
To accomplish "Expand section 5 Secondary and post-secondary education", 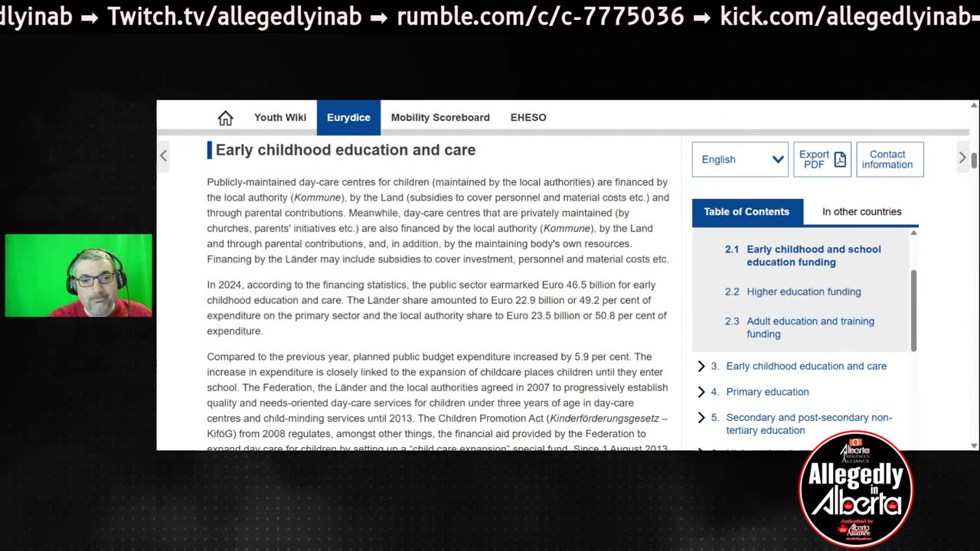I will point(701,418).
